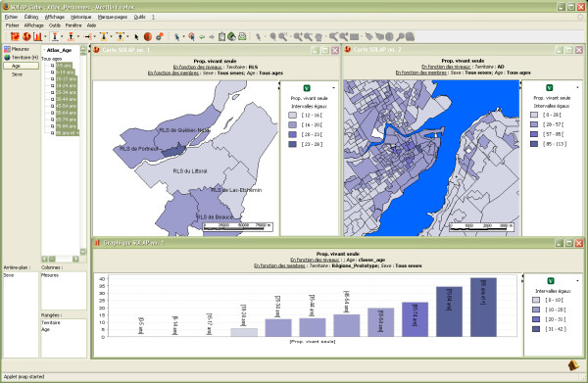Viewport: 588px width, 383px height.
Task: Click the member tree scroll down arrow
Action: pyautogui.click(x=83, y=252)
